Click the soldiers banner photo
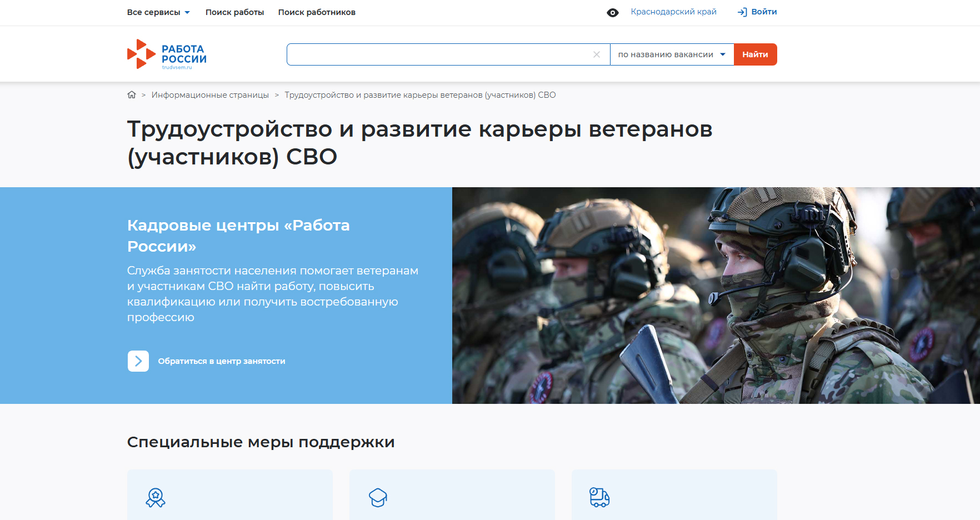Viewport: 980px width, 520px height. pyautogui.click(x=716, y=296)
